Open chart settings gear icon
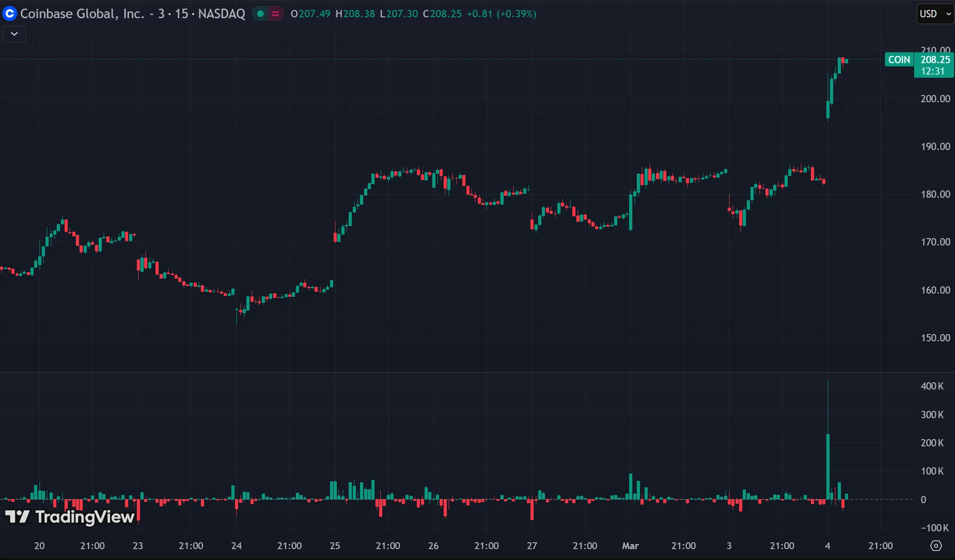 [936, 545]
